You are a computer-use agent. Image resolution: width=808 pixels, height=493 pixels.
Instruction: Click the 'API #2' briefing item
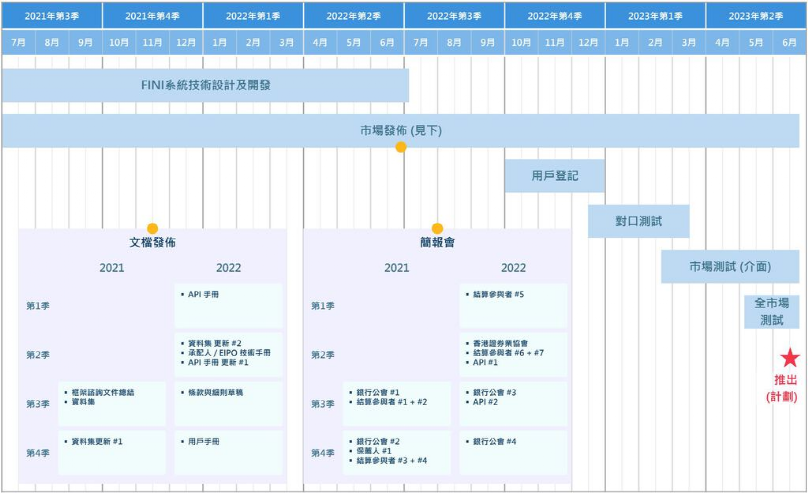click(485, 402)
